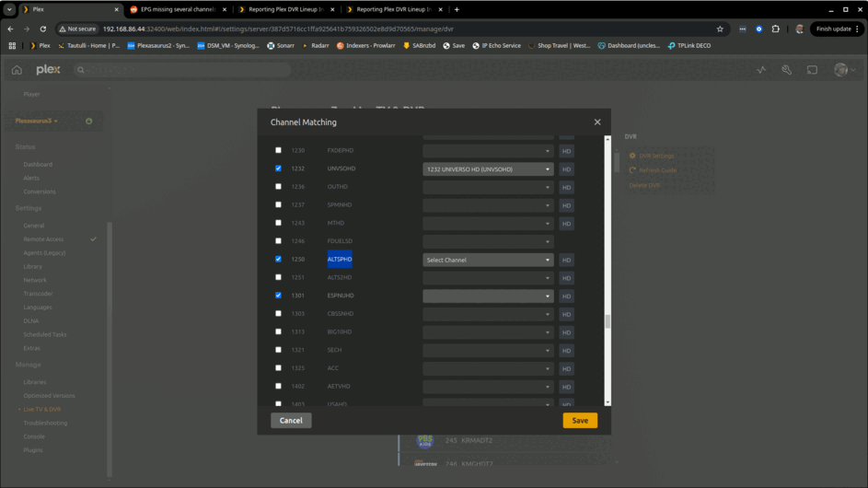868x488 pixels.
Task: Click HD badge for channel 1250
Action: pos(566,260)
